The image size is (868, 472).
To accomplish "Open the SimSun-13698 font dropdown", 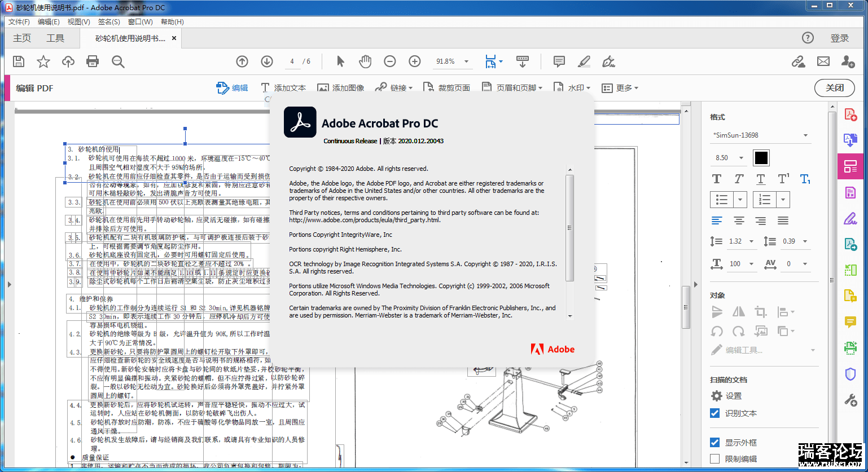I will coord(761,135).
